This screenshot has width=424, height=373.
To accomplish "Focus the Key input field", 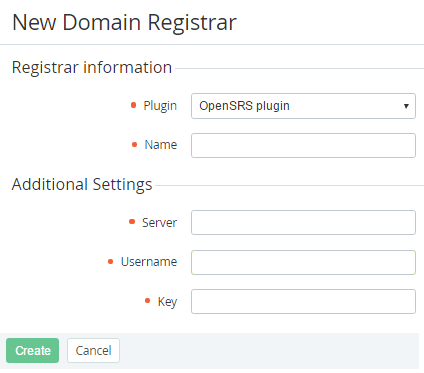I will click(x=303, y=301).
